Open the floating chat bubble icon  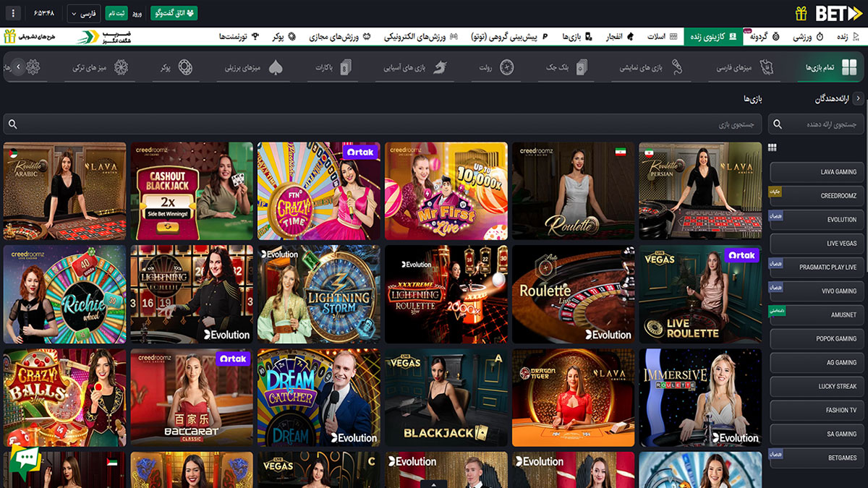pos(25,460)
